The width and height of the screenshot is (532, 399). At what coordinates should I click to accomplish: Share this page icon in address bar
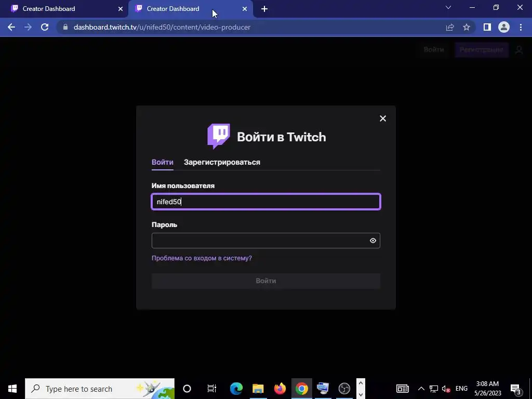(x=450, y=28)
